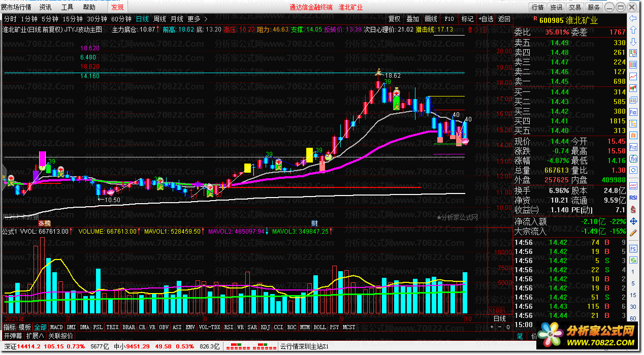Click the F5 icon in the right sidebar
This screenshot has width=644, height=355.
point(633,249)
